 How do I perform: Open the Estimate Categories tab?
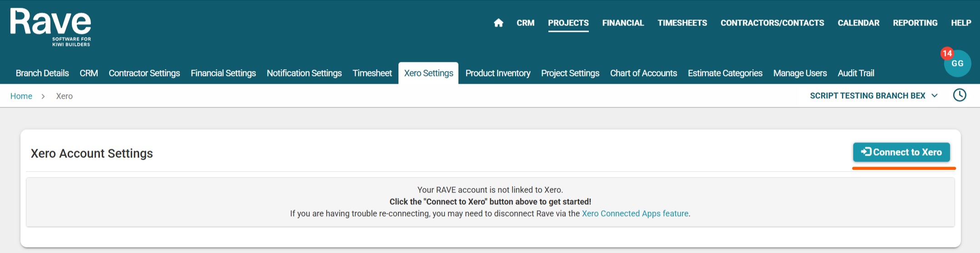pyautogui.click(x=725, y=73)
